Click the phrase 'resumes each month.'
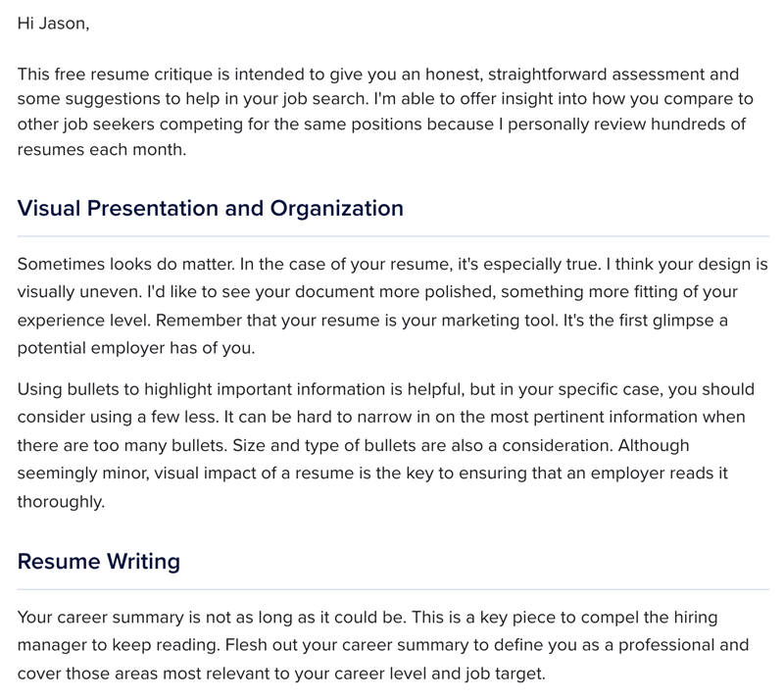 click(102, 149)
